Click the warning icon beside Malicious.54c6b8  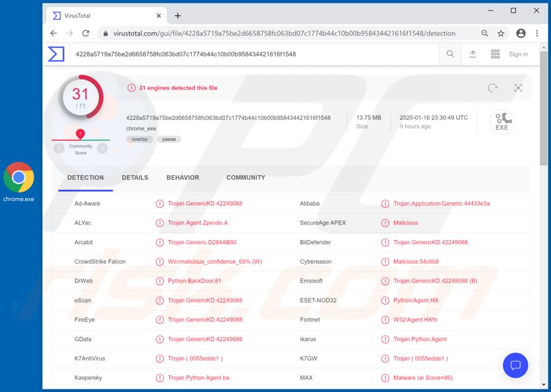[x=386, y=262]
